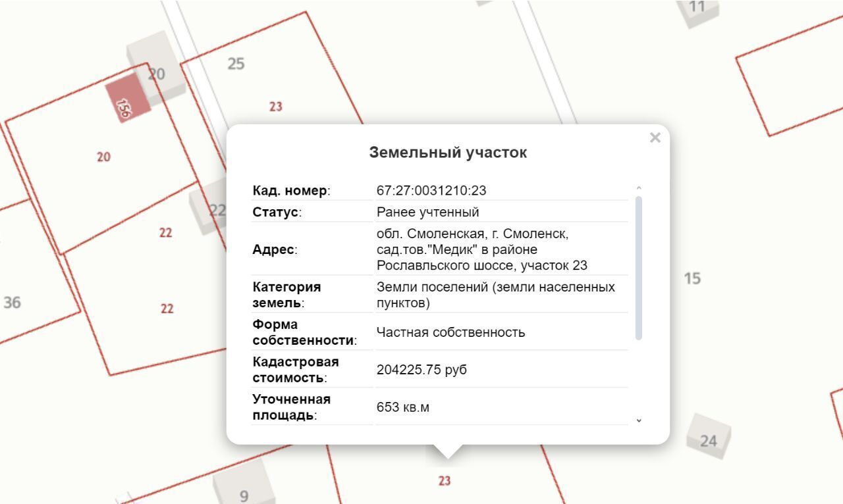Select the red building marked 156
The width and height of the screenshot is (843, 504).
(127, 98)
